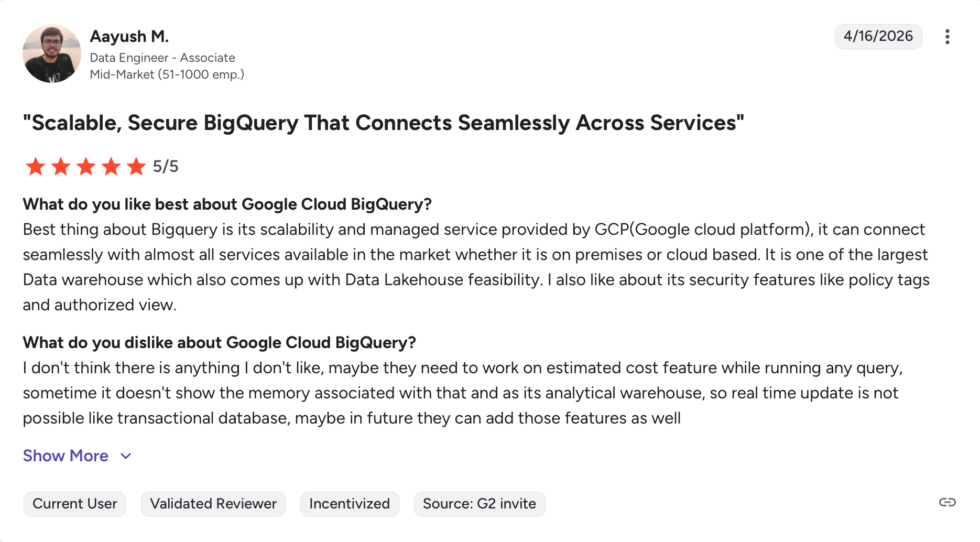Viewport: 980px width, 542px height.
Task: Open the three-dot review options menu
Action: tap(947, 37)
